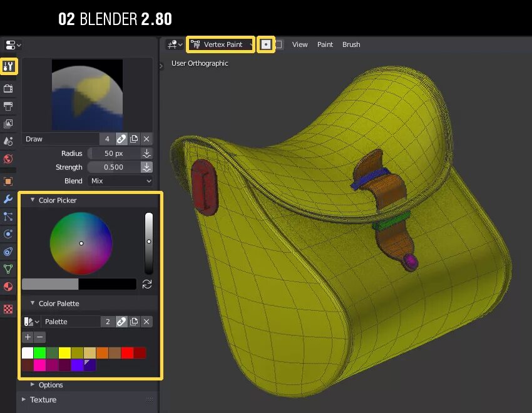Image resolution: width=532 pixels, height=413 pixels.
Task: Click the palette user count 2
Action: point(108,322)
